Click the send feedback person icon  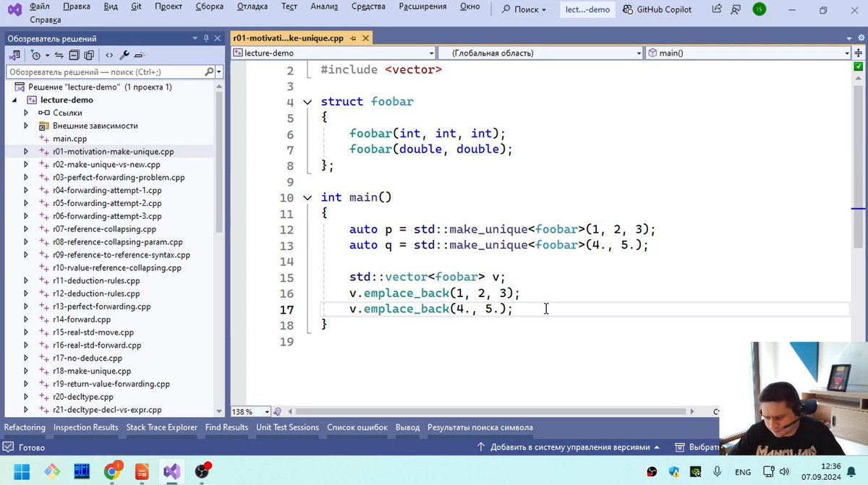coord(736,10)
